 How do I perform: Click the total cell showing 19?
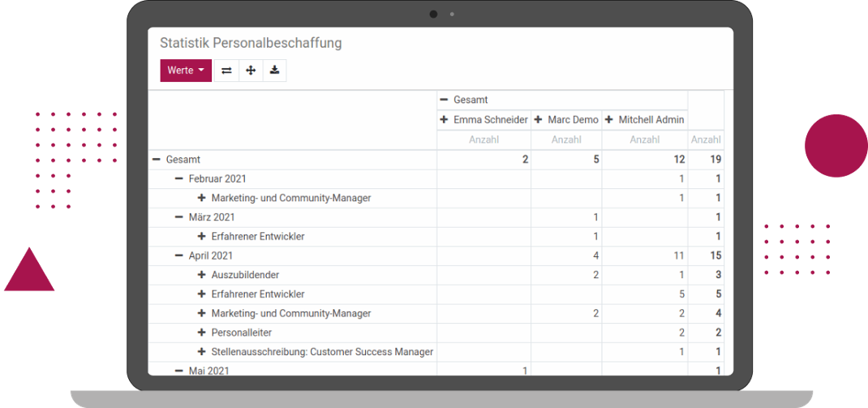pos(706,160)
